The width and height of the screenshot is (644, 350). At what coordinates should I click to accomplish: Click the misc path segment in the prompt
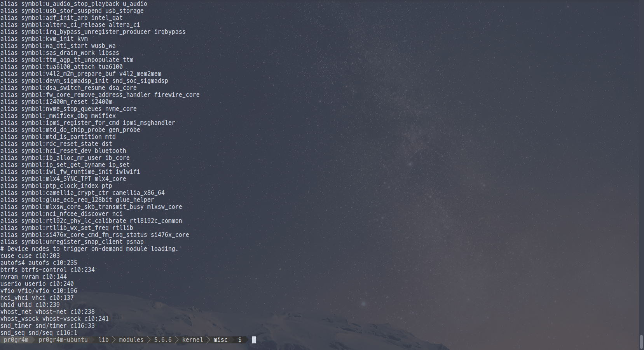click(220, 340)
